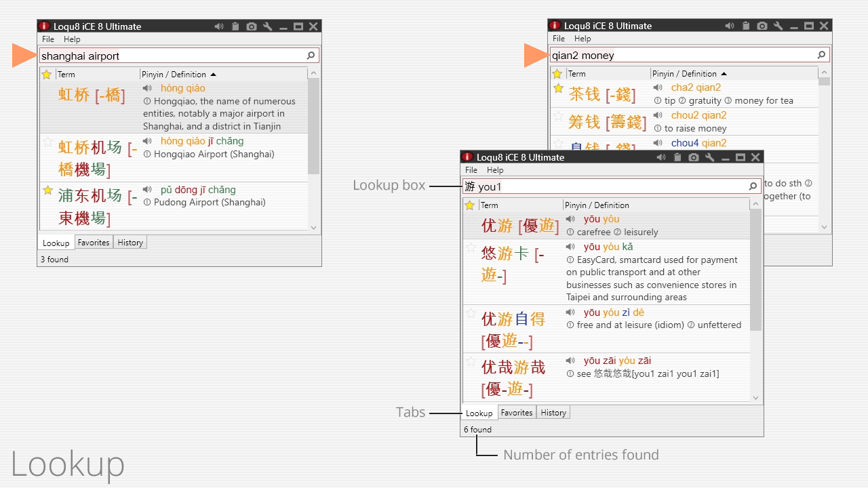Screen dimensions: 868x488
Task: Play audio for yōu yóu kǎ entry
Action: [570, 247]
